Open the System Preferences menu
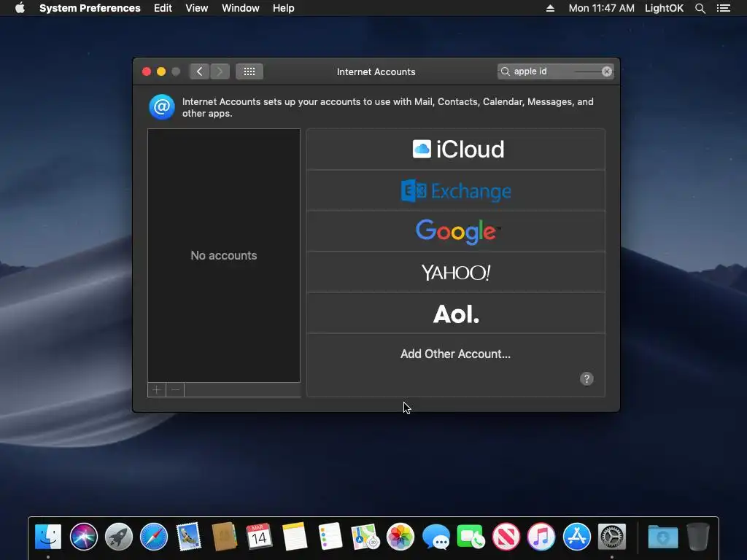Screen dimensions: 747x560 (x=90, y=8)
